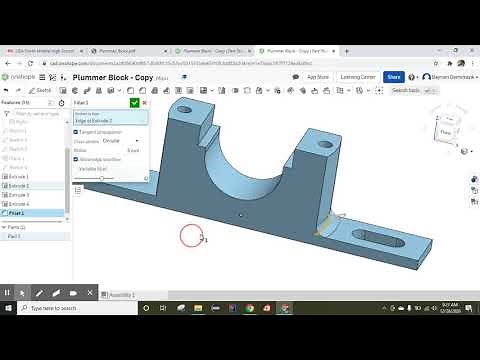
Task: Pause the screen recording
Action: coord(7,293)
